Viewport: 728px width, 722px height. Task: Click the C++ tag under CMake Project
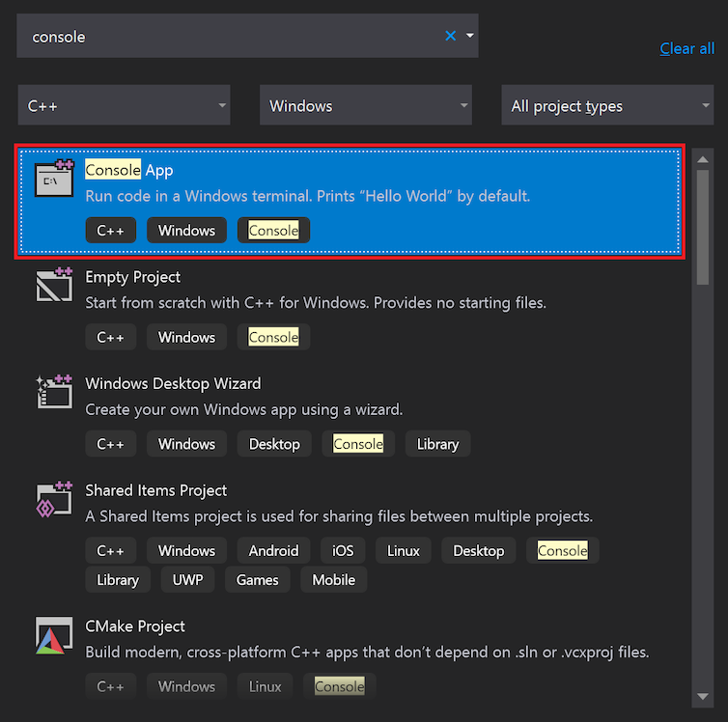tap(110, 686)
